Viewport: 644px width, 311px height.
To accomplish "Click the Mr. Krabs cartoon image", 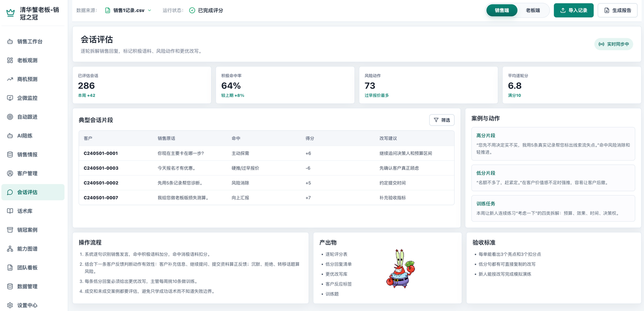I will (400, 269).
